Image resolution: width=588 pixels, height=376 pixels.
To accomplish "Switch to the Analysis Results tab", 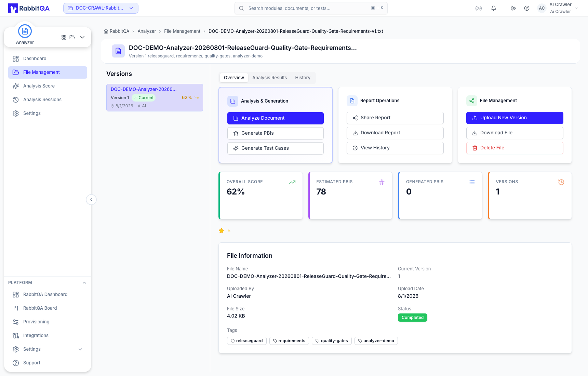I will click(x=270, y=78).
